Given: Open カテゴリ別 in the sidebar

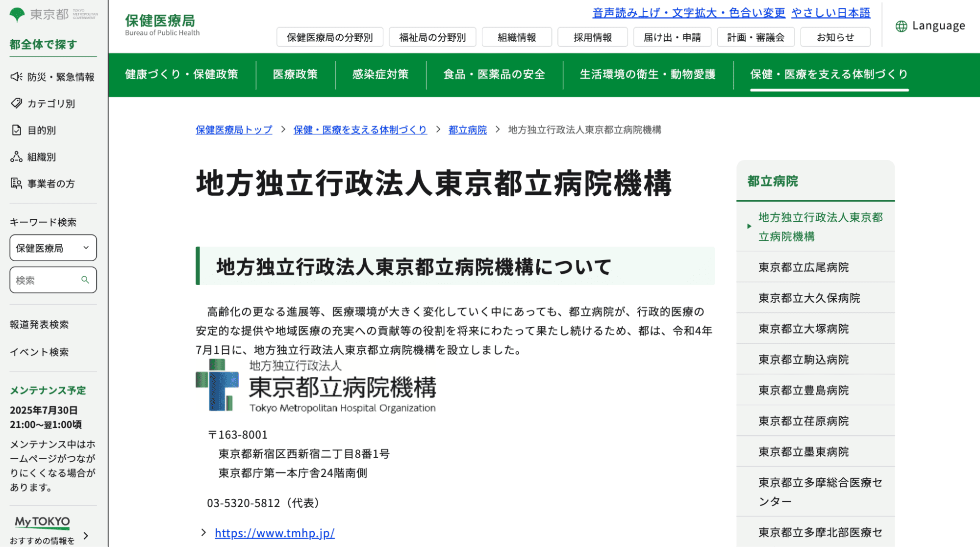Looking at the screenshot, I should tap(51, 104).
